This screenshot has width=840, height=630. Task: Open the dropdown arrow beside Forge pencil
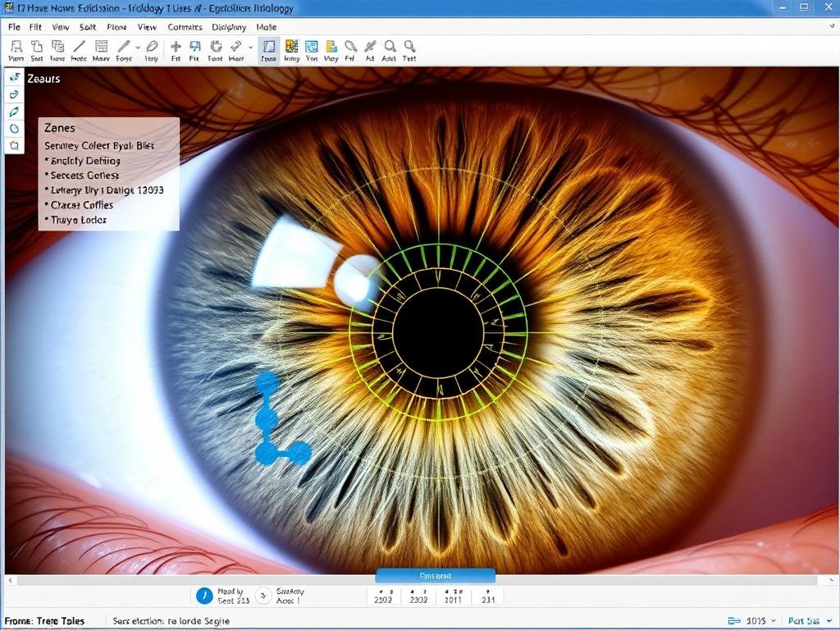138,47
